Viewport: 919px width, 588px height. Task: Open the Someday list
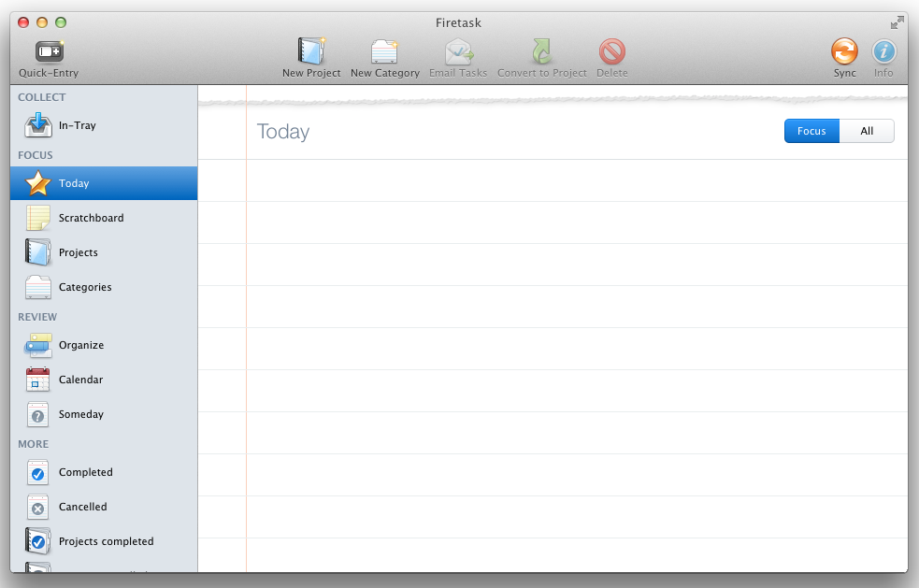80,414
